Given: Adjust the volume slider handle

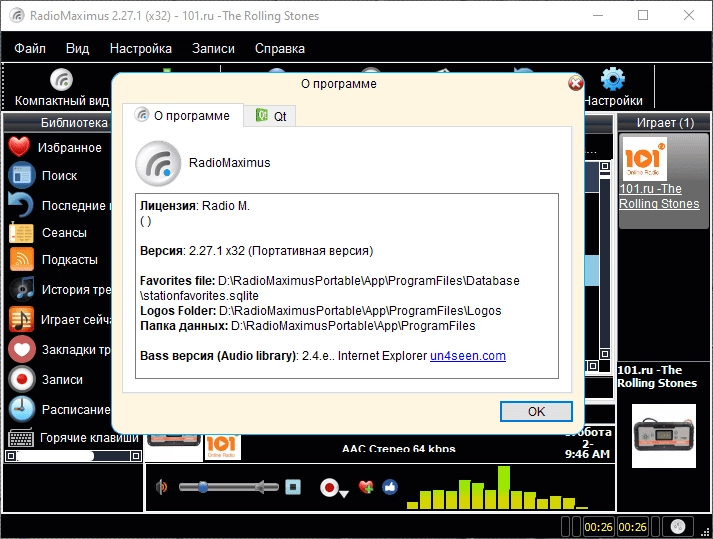Looking at the screenshot, I should (203, 487).
